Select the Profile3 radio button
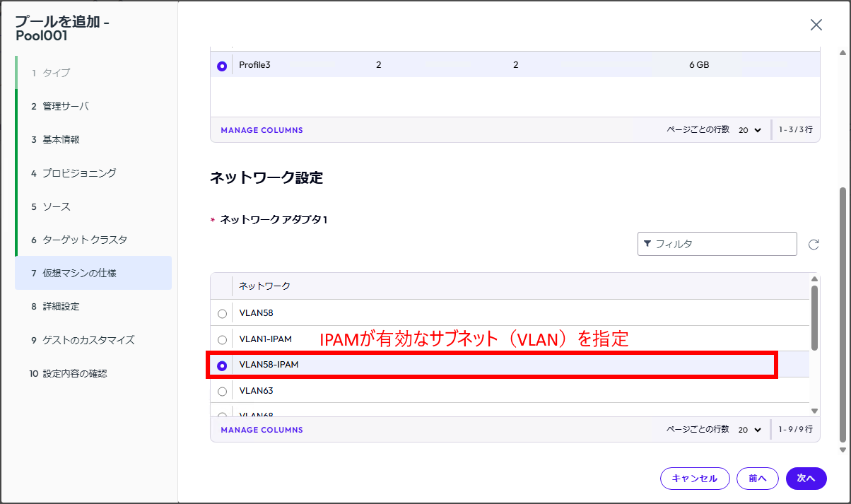 [x=222, y=66]
